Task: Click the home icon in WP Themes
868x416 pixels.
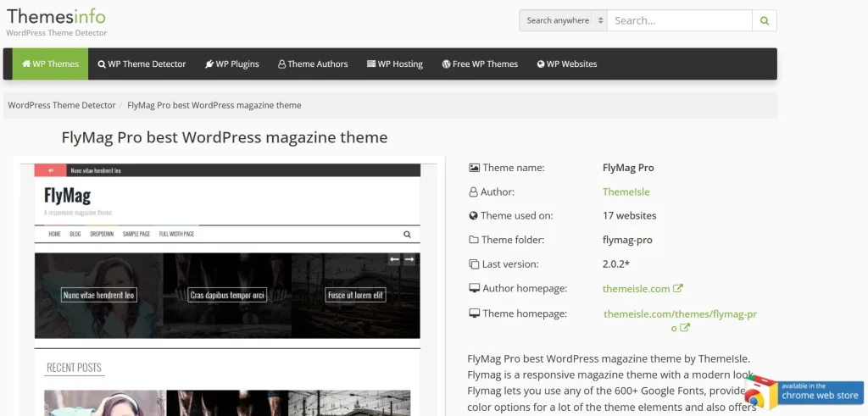Action: pos(26,64)
